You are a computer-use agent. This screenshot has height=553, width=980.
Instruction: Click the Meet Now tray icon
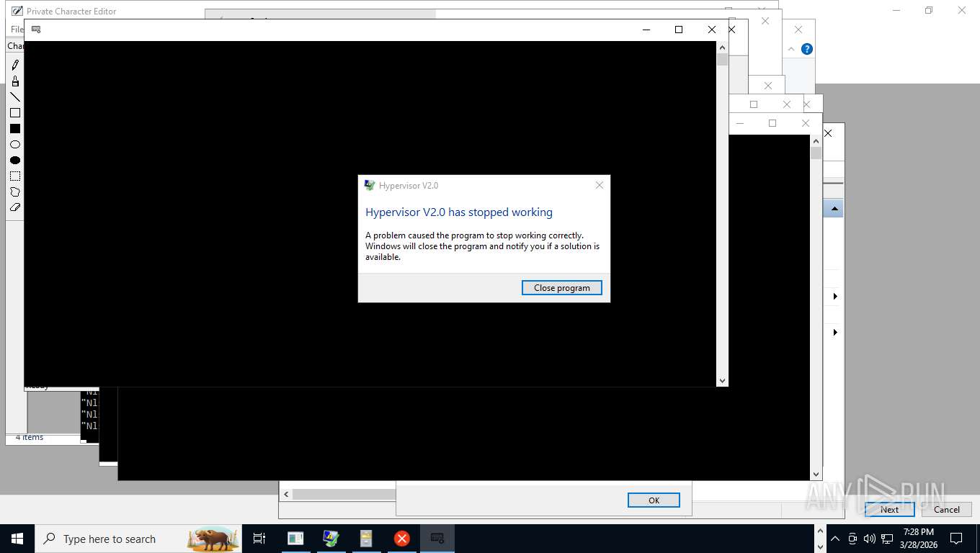(852, 539)
